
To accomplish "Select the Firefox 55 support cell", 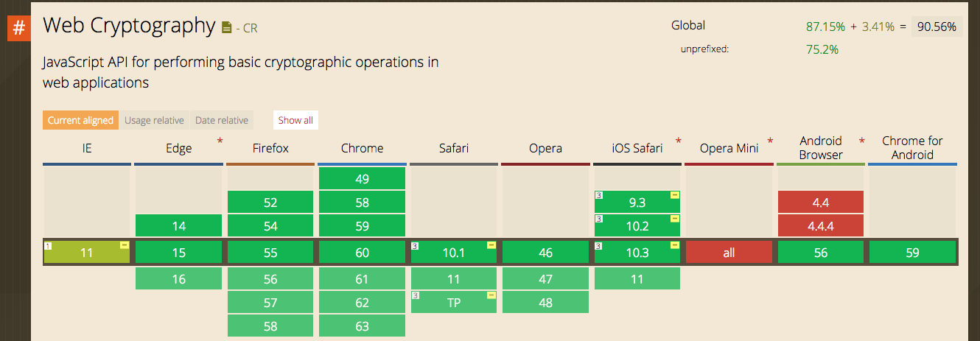I will (270, 253).
